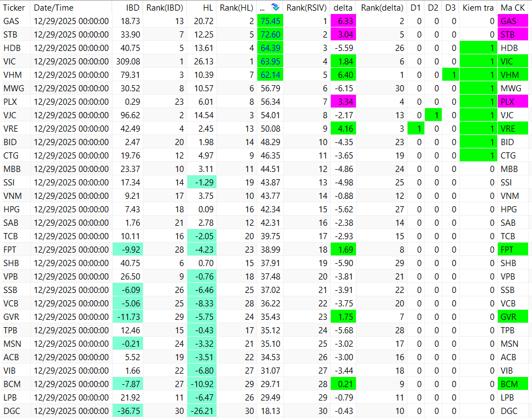Click the green D1 cell in VRE row
Image resolution: width=532 pixels, height=419 pixels.
click(416, 128)
